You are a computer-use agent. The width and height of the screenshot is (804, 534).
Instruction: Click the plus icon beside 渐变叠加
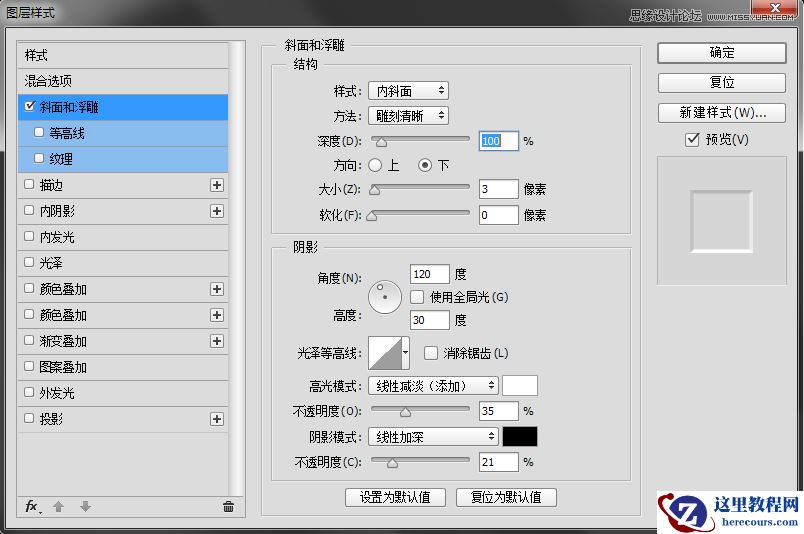217,341
